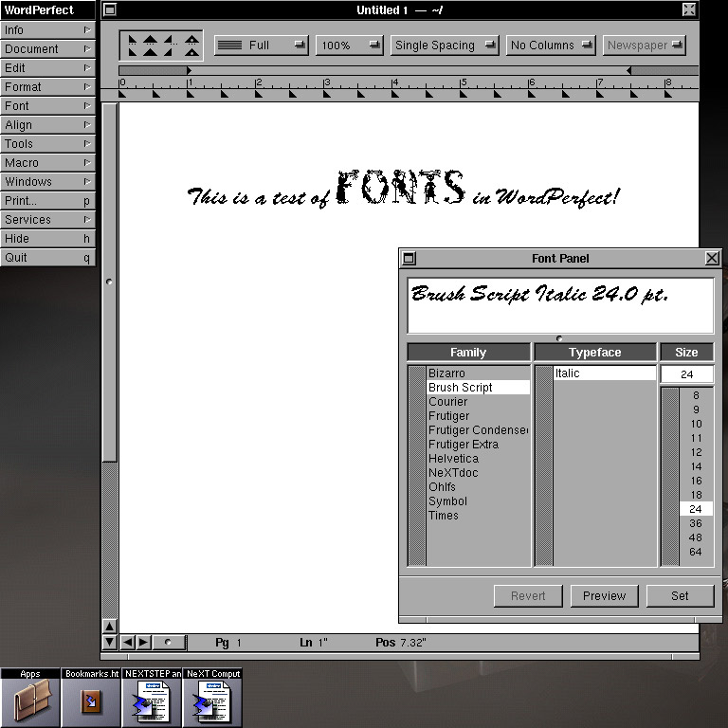Viewport: 728px width, 728px height.
Task: Click the scroll up arrow in document window
Action: click(109, 627)
